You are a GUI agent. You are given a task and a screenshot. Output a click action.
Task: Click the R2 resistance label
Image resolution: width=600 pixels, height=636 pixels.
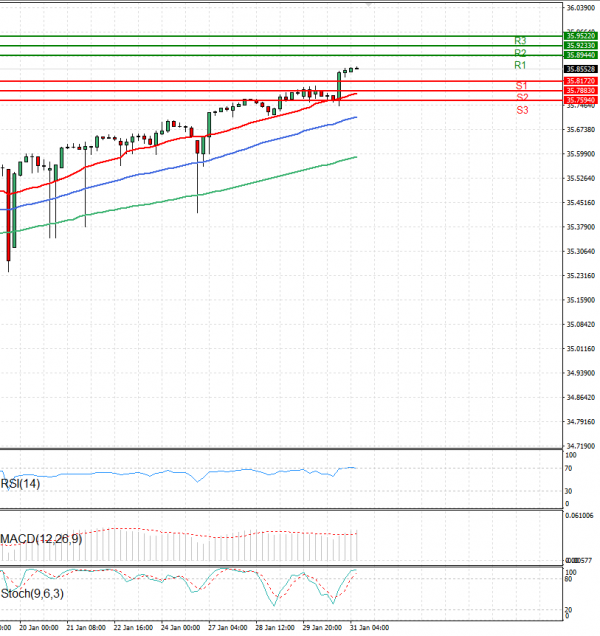(520, 53)
